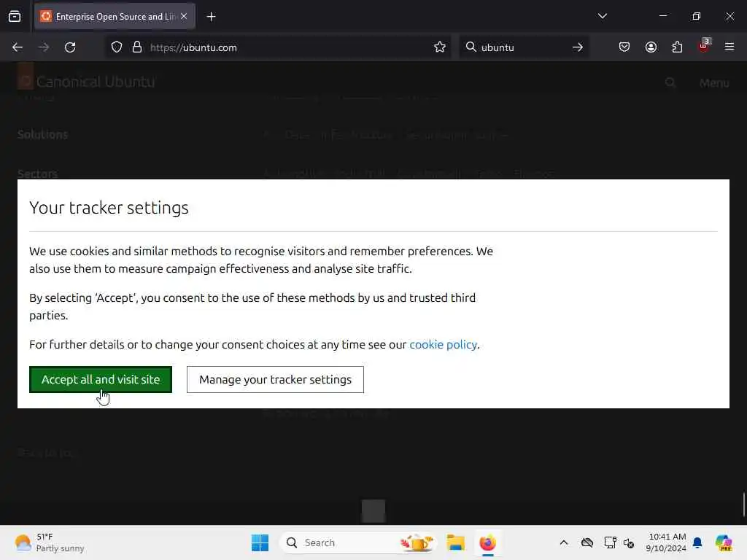The height and width of the screenshot is (560, 747).
Task: Submit search with arrow button
Action: pos(578,47)
